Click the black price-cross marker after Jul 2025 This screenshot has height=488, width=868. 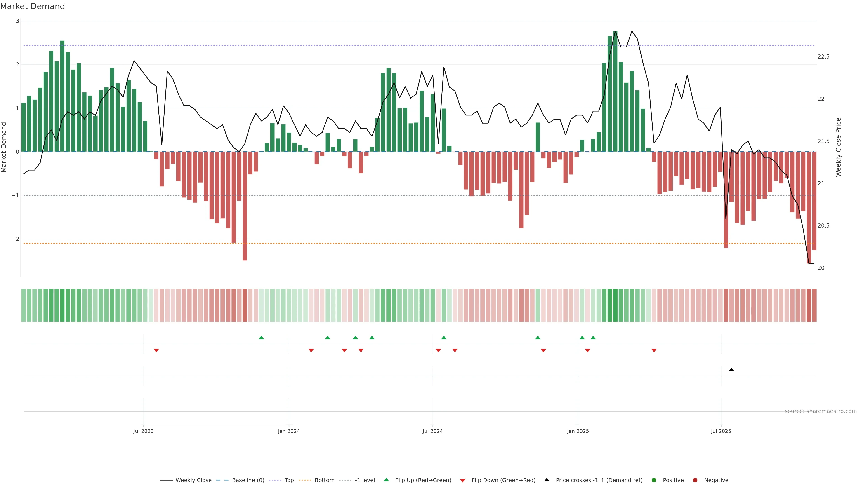click(731, 370)
